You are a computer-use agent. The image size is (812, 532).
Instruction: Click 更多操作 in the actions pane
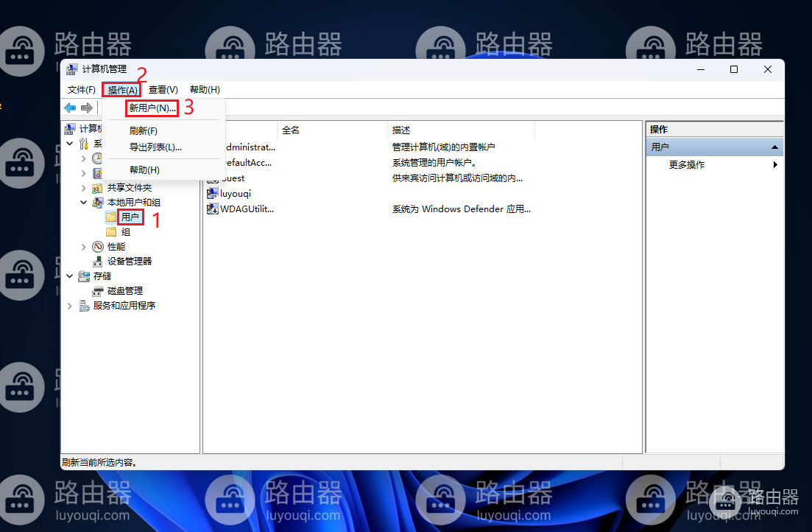(687, 165)
